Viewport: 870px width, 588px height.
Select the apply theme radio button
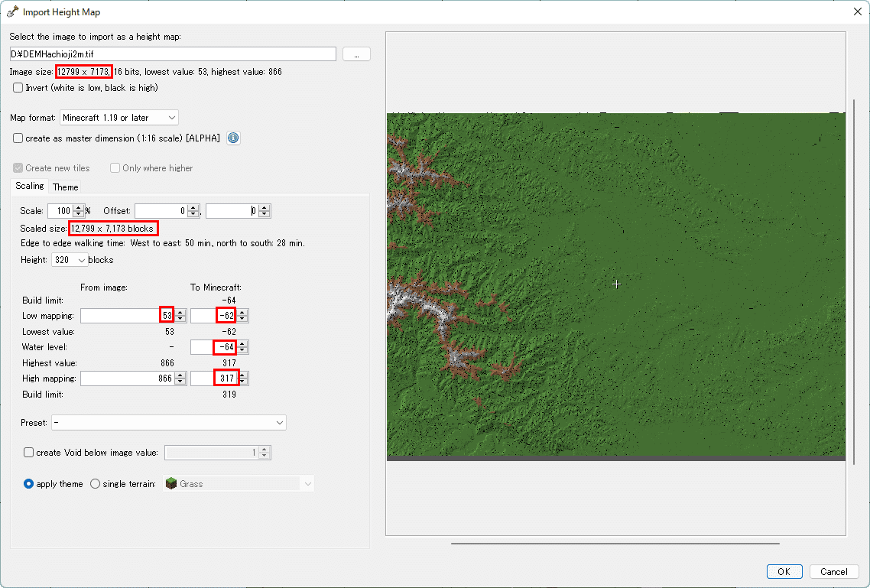[x=28, y=483]
